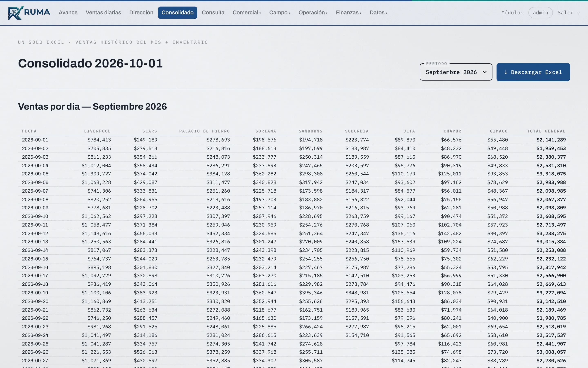Viewport: 588px width, 368px height.
Task: Click Liverpool value $1,309,727
Action: coord(96,174)
